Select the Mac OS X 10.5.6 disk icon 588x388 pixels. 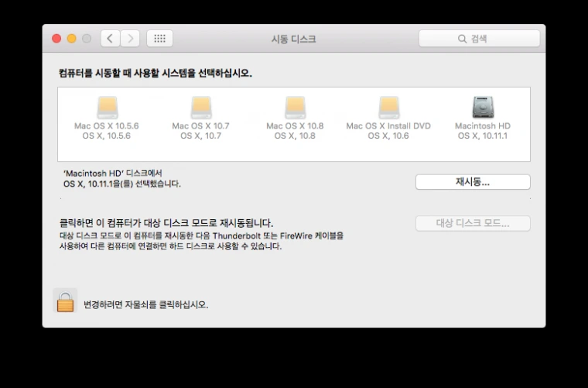pyautogui.click(x=108, y=108)
